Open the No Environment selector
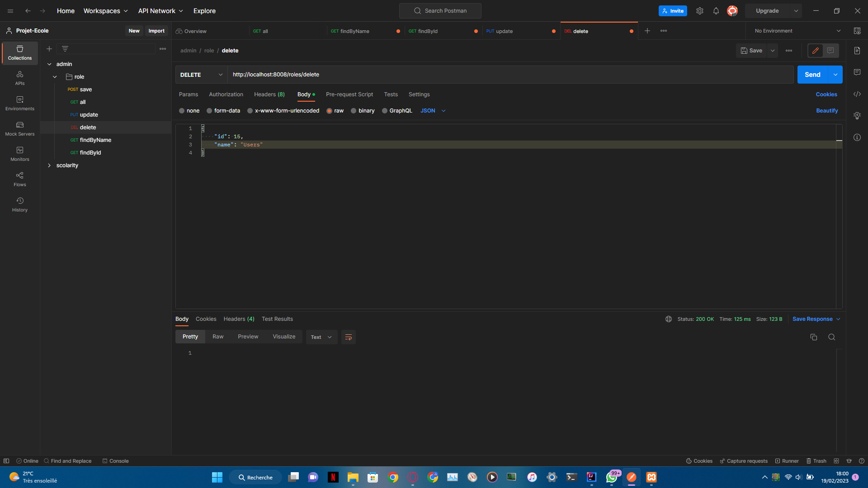The image size is (868, 488). (797, 31)
